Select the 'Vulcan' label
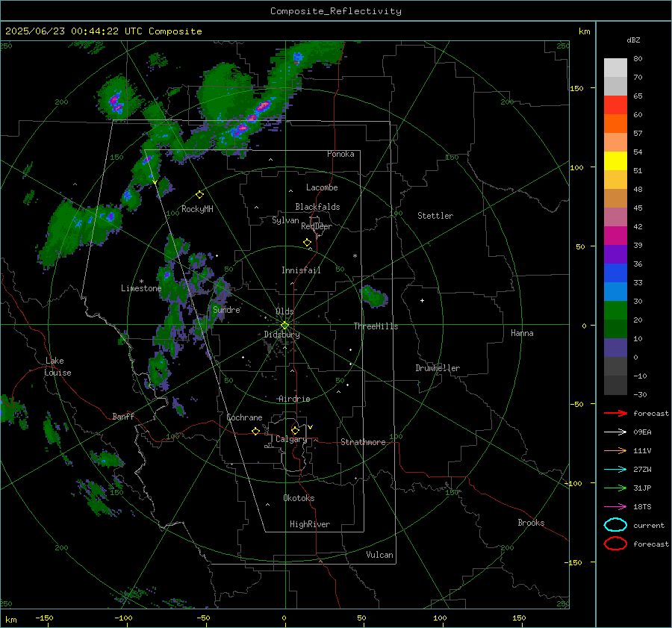The width and height of the screenshot is (672, 628). 379,555
